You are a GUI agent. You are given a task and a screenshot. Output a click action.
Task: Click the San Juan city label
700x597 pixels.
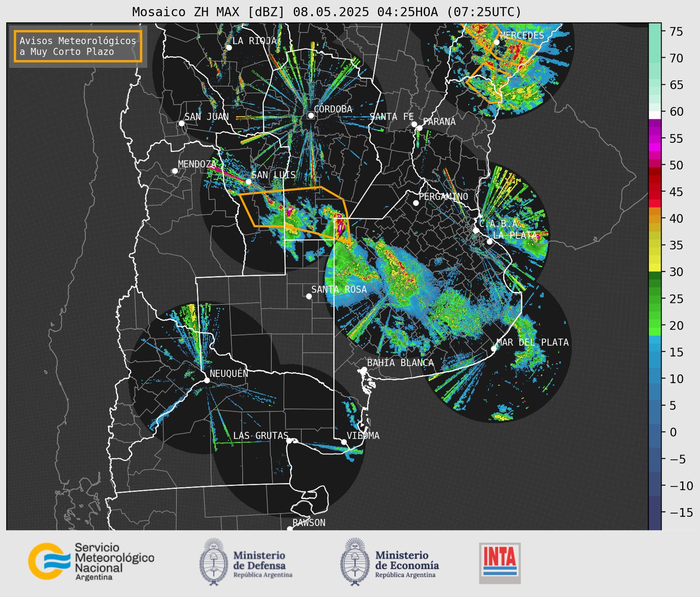(206, 117)
